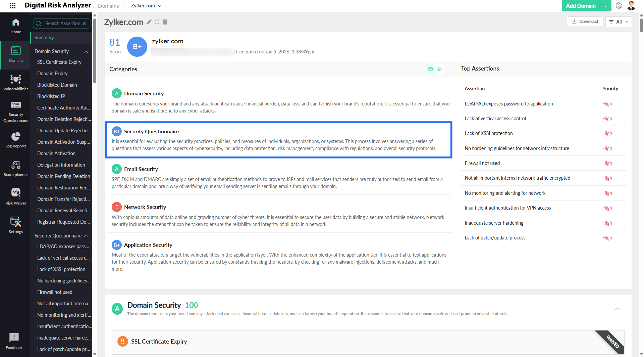This screenshot has width=644, height=357.
Task: Select Summary in the assertion list
Action: (x=44, y=38)
